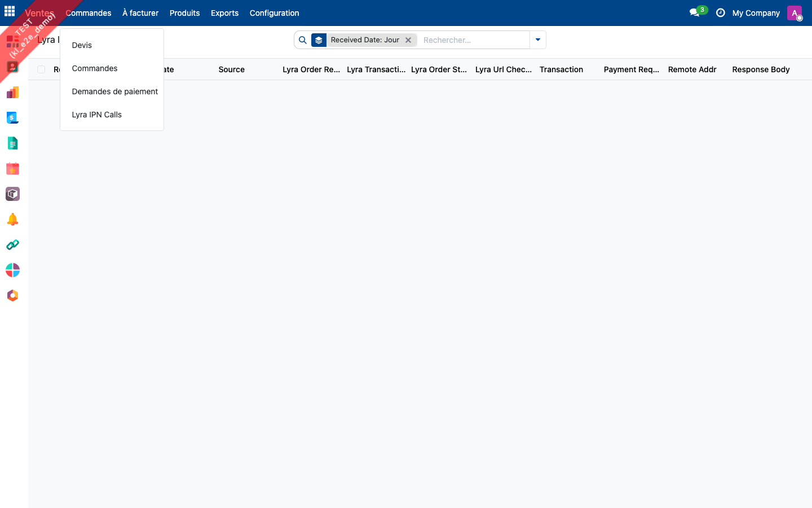The height and width of the screenshot is (508, 812).
Task: Sort by the Response Body column header
Action: pos(761,69)
